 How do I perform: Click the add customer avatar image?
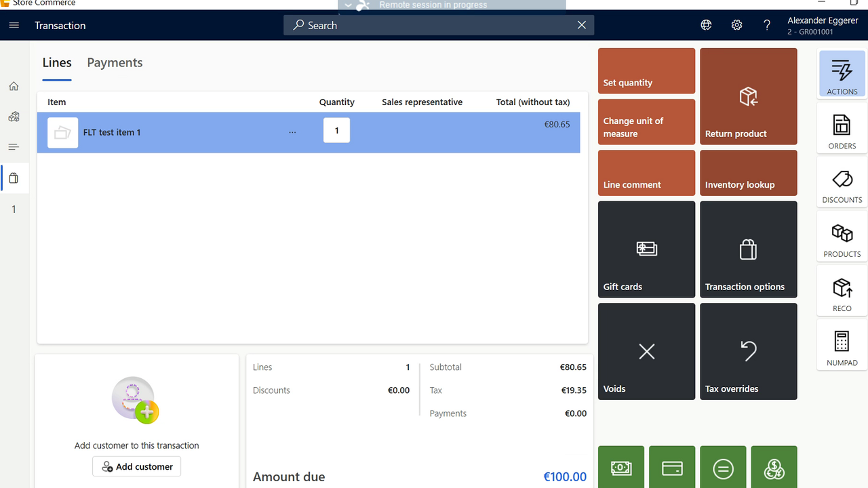[x=135, y=401]
